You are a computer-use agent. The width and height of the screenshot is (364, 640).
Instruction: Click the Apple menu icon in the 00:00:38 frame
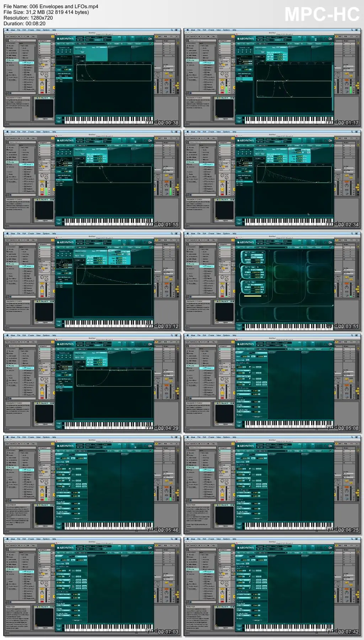[x=7, y=30]
